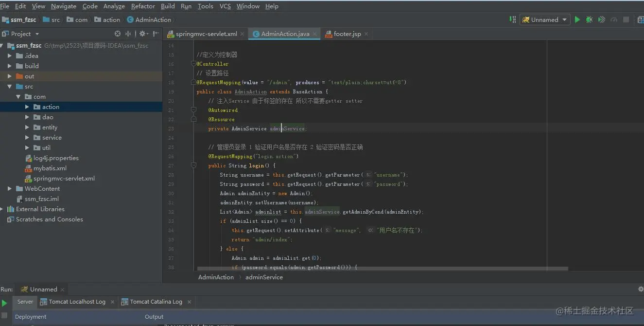
Task: Click the Scratches and Consoles icon
Action: pyautogui.click(x=10, y=219)
